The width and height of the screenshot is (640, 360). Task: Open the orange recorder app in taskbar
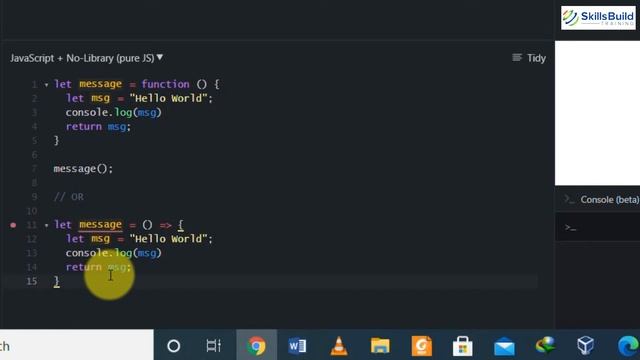422,346
